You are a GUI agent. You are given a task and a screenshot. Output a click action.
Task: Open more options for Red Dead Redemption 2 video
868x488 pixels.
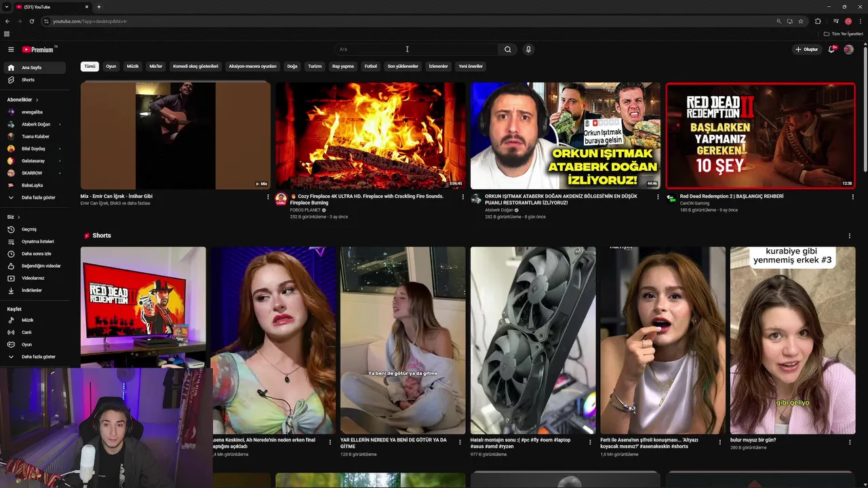click(853, 197)
